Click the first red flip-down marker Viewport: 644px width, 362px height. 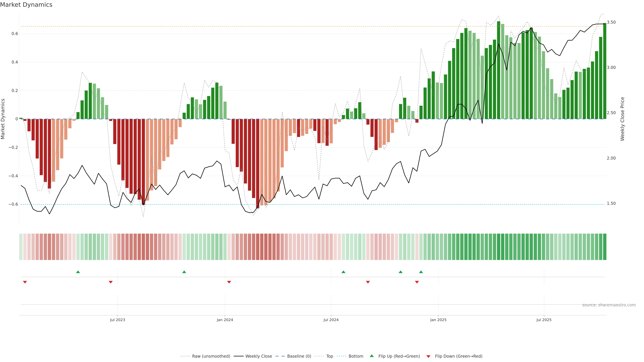coord(25,282)
